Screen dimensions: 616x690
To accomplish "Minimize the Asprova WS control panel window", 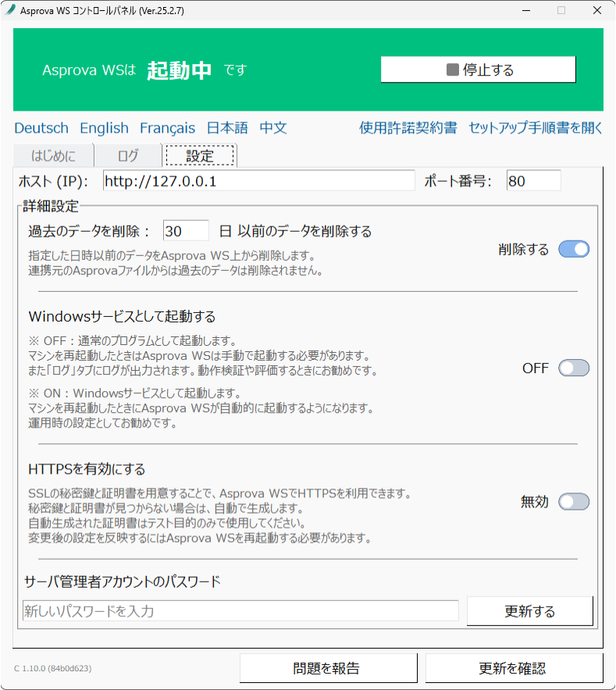I will tap(526, 10).
